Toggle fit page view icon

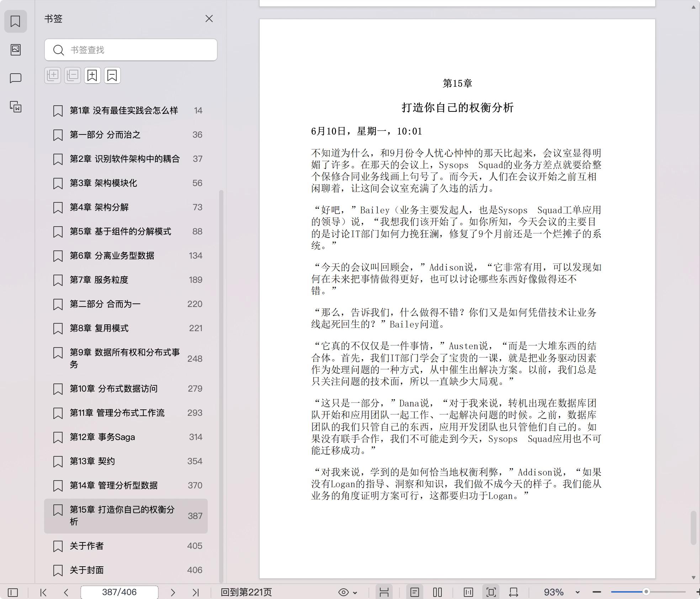click(491, 592)
